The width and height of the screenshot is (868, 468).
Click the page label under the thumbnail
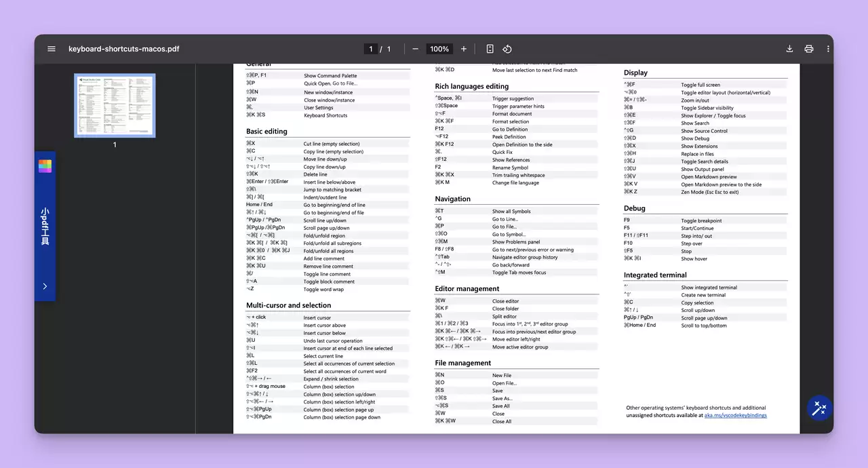115,144
